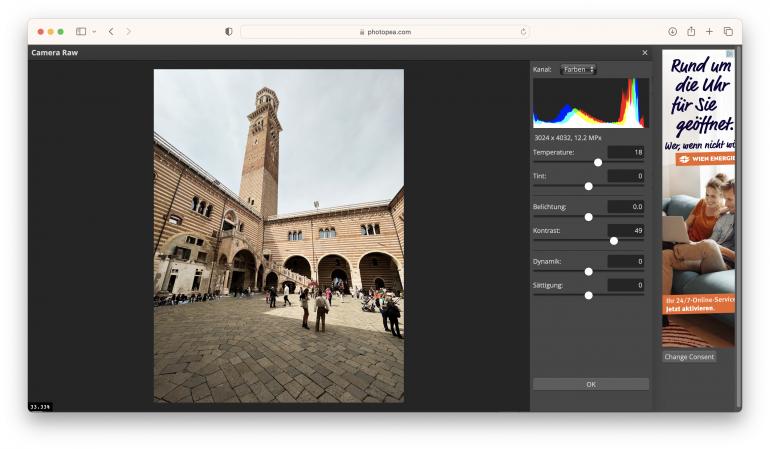The image size is (770, 449).
Task: Adjust the Sättigung slider handle
Action: pos(588,295)
